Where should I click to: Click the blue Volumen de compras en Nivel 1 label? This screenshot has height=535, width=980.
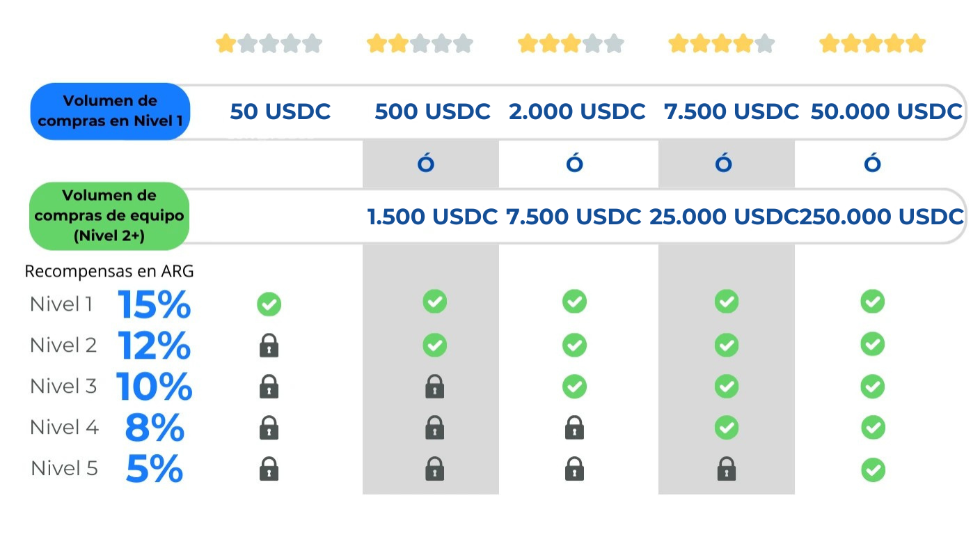click(110, 111)
